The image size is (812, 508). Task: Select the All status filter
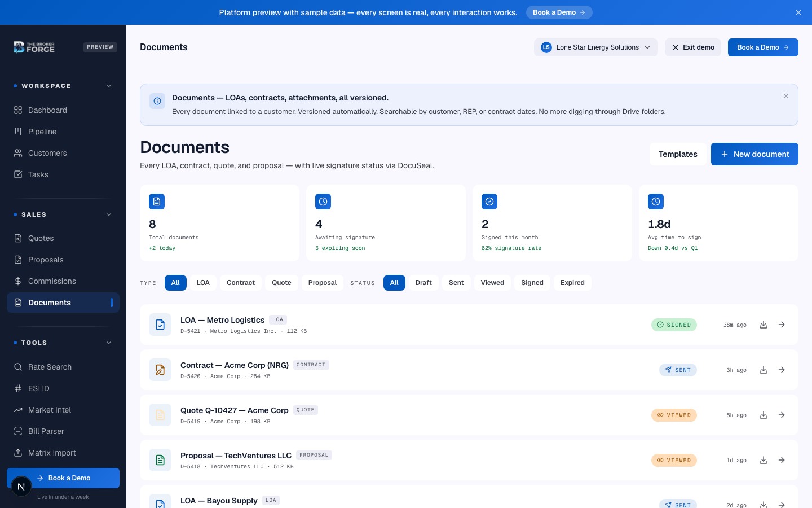(394, 283)
